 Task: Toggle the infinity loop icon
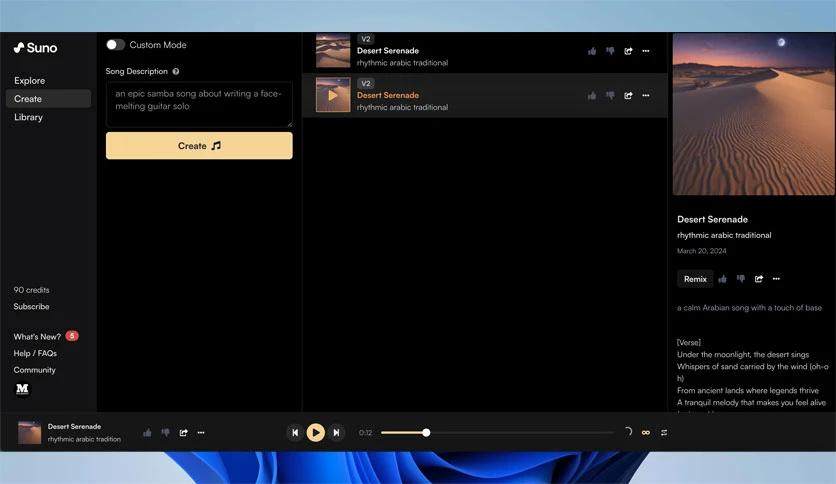click(x=646, y=433)
